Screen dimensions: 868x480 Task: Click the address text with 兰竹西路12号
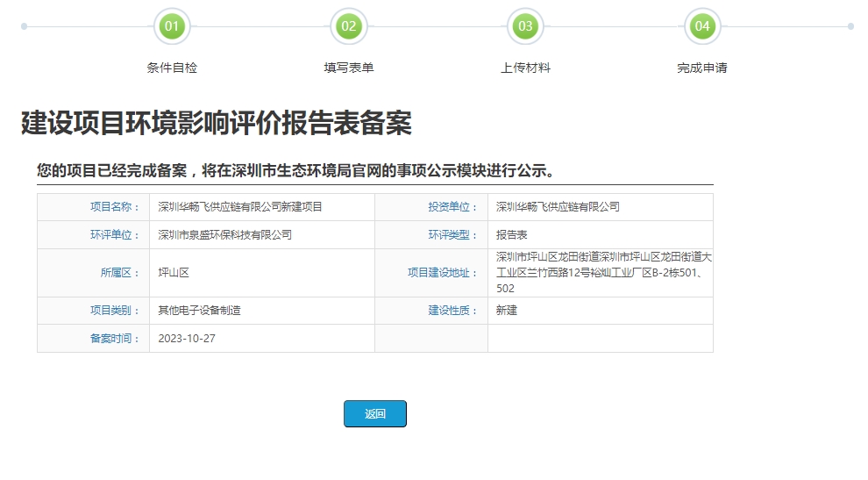point(603,273)
